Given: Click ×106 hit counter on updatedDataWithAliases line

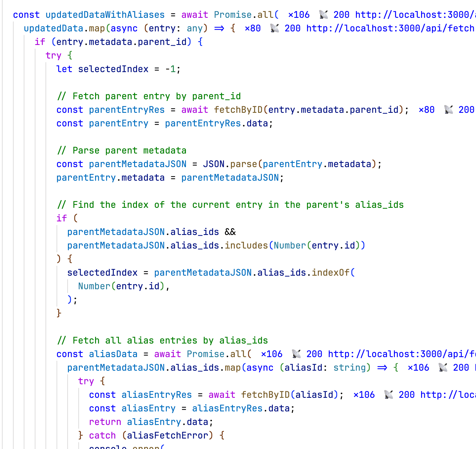Looking at the screenshot, I should click(299, 15).
